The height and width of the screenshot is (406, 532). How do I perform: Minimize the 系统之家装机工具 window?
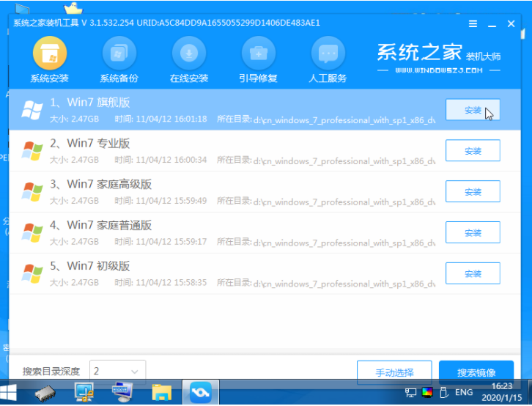492,24
